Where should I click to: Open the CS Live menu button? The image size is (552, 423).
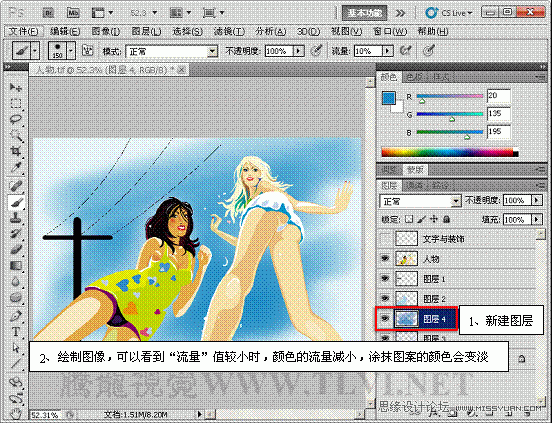pyautogui.click(x=449, y=13)
